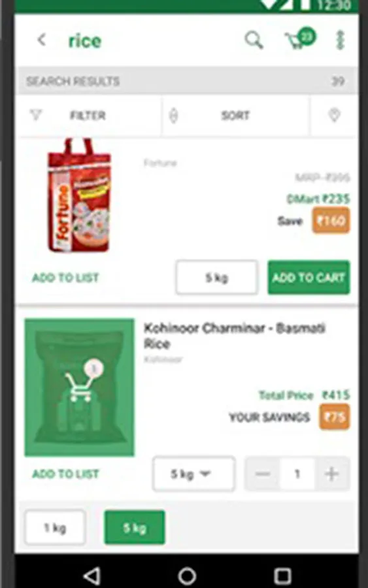Viewport: 368px width, 588px height.
Task: Open the search magnifier icon
Action: tap(254, 40)
